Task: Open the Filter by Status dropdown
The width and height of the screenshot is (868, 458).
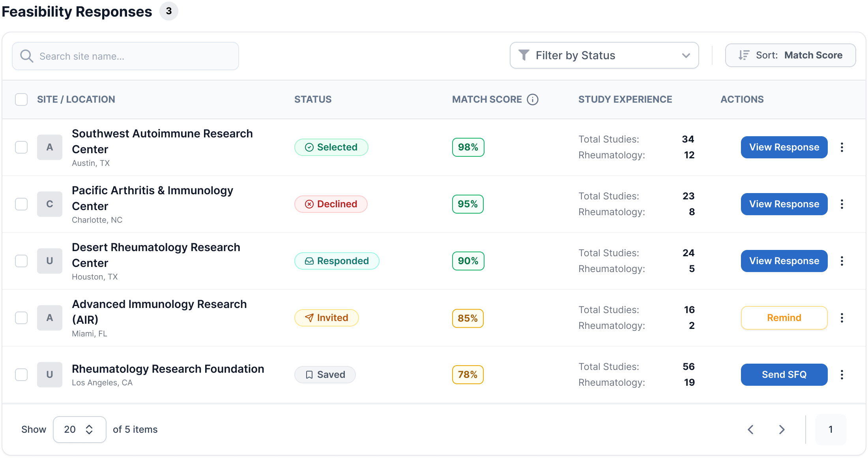Action: point(604,55)
